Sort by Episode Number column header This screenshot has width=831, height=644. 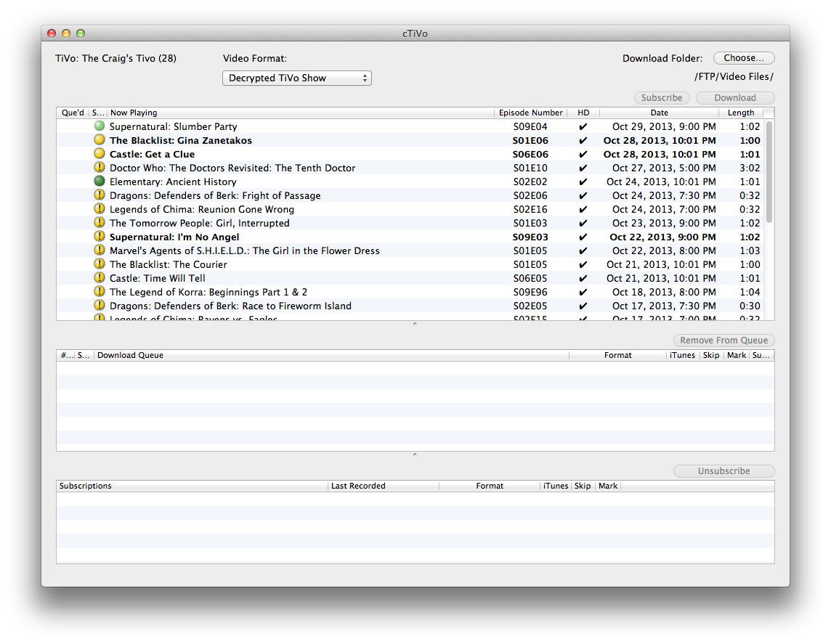point(530,113)
